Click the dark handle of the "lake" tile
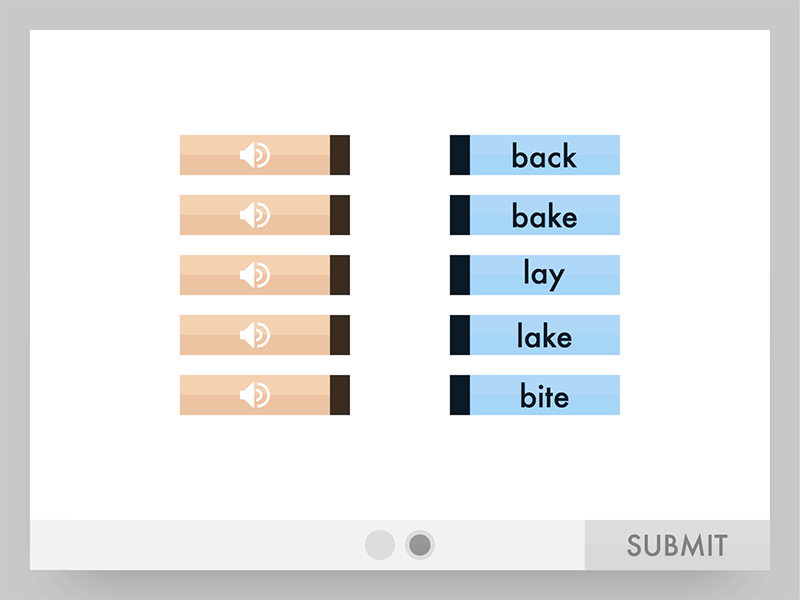800x600 pixels. pos(459,335)
